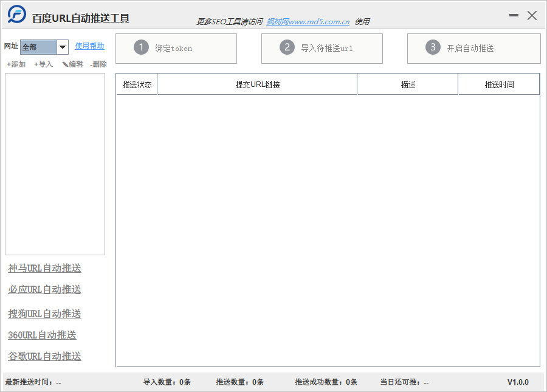This screenshot has width=547, height=392.
Task: Close the window with the X
Action: coord(532,15)
